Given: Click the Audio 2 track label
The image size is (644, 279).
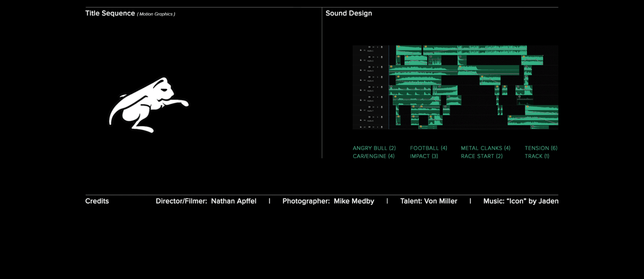Looking at the screenshot, I should point(370,61).
